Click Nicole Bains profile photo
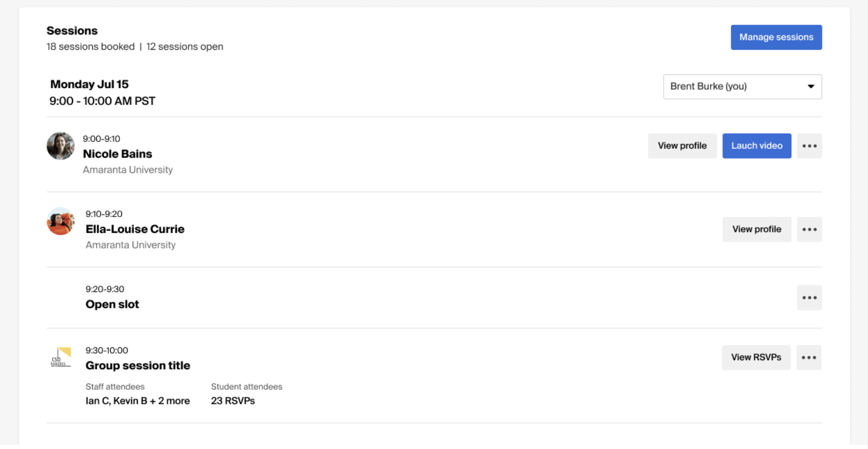Image resolution: width=868 pixels, height=449 pixels. (60, 146)
